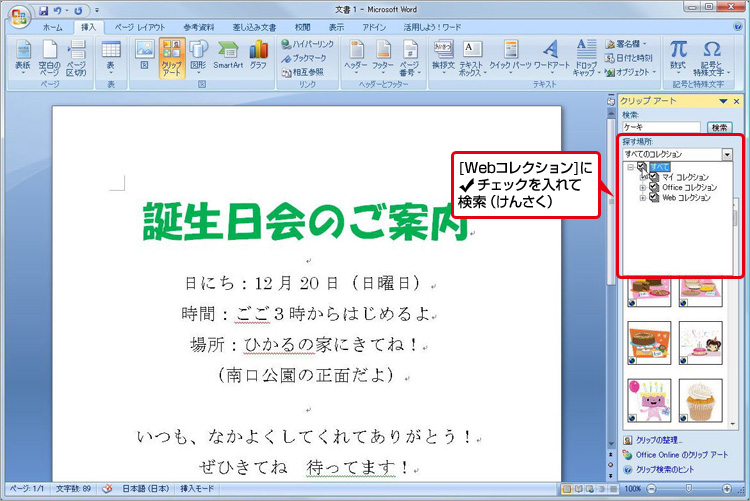Insert a page break (ページ区切り)

pos(76,58)
